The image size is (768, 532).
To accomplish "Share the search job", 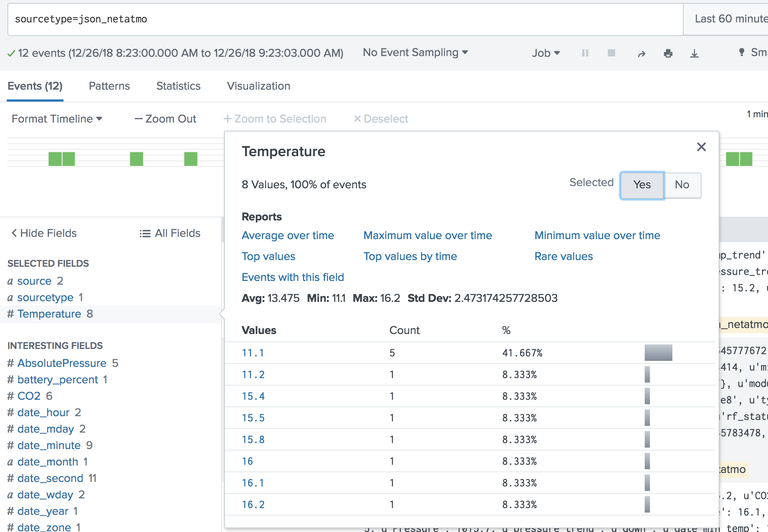I will click(642, 54).
